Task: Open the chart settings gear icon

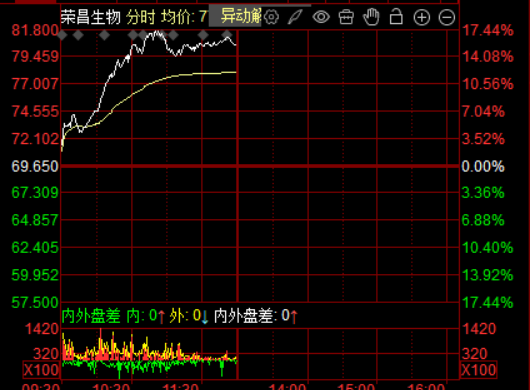Action: 271,17
